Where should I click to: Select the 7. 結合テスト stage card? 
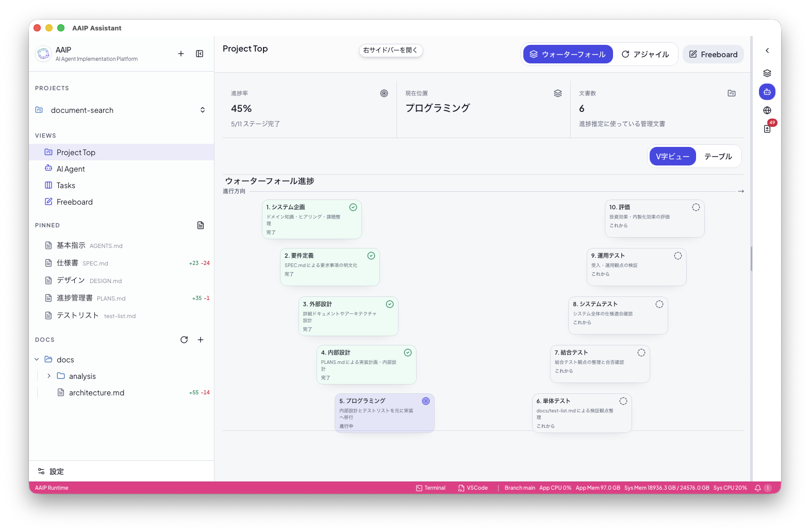(x=600, y=364)
